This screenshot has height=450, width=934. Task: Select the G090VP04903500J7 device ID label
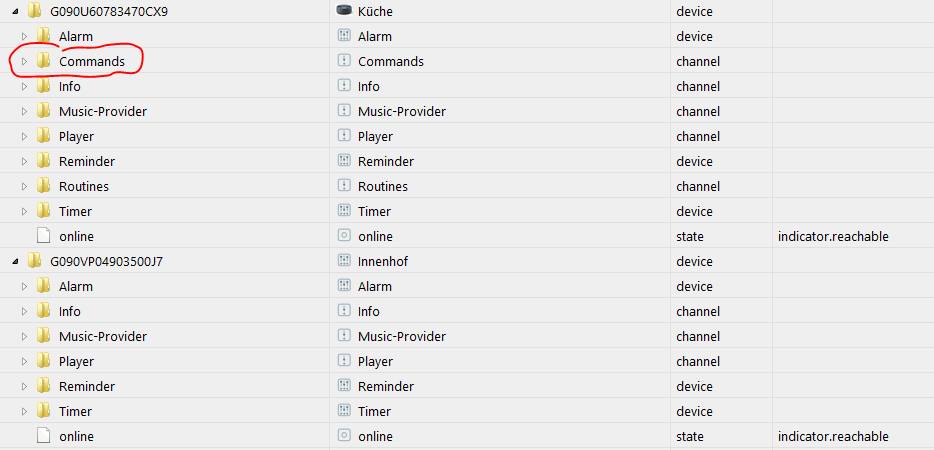pyautogui.click(x=106, y=261)
